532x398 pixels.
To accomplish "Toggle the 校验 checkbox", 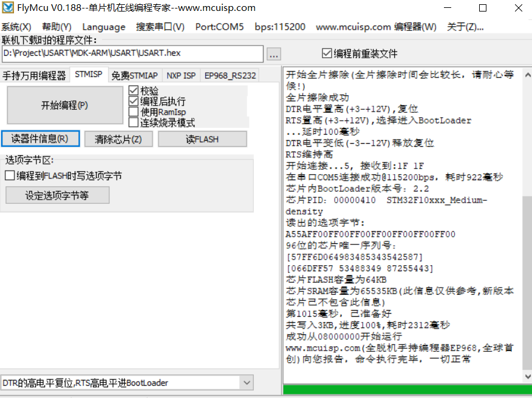I will [x=134, y=90].
